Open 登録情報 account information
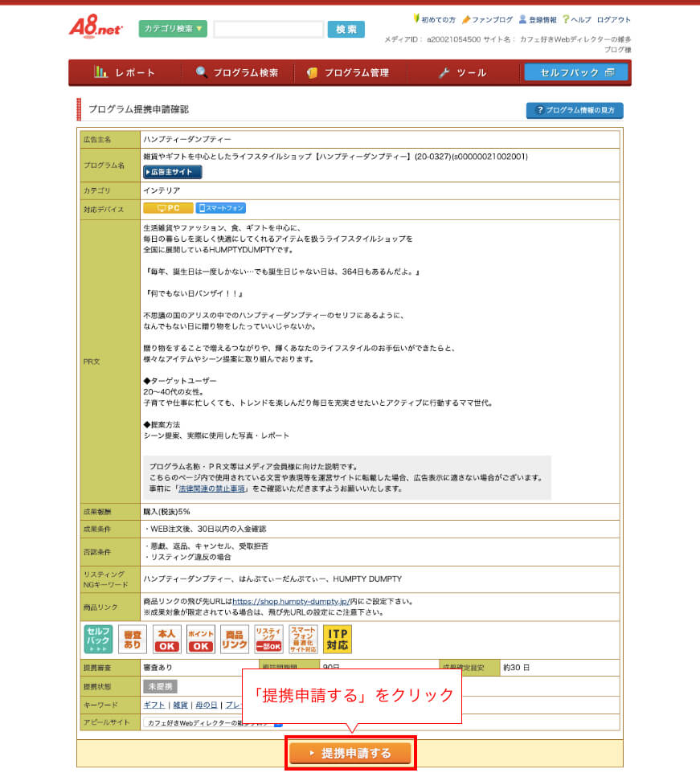The height and width of the screenshot is (781, 700). [x=538, y=19]
